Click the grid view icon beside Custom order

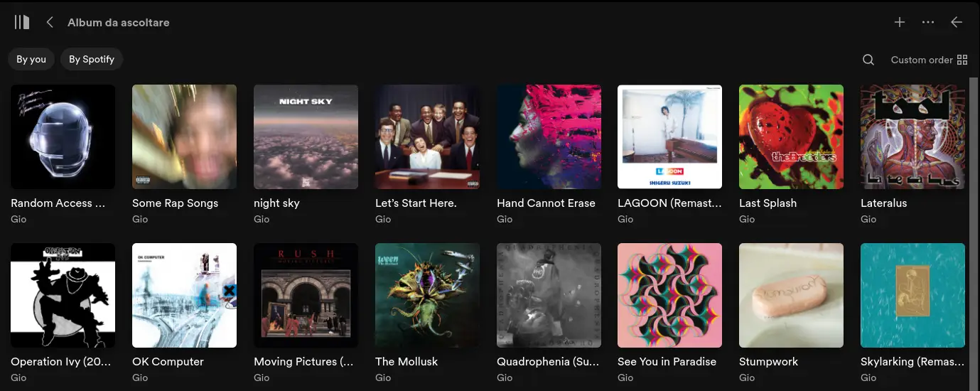[x=963, y=60]
